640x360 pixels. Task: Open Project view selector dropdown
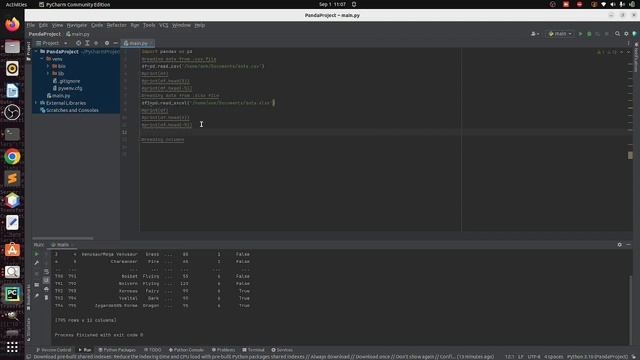point(51,43)
